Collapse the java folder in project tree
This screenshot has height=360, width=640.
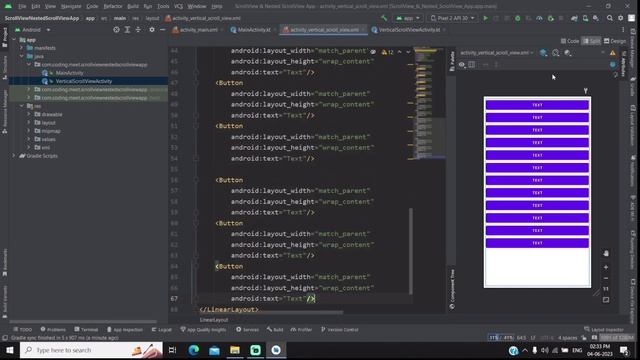tap(22, 56)
